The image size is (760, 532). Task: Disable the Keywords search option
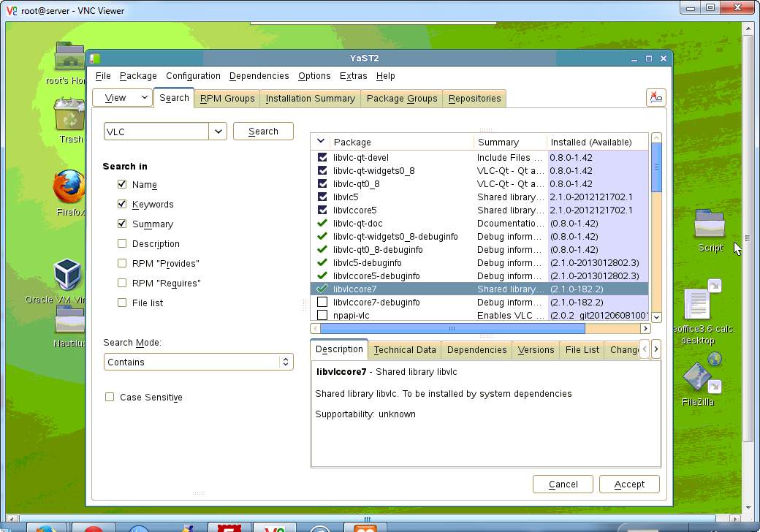pyautogui.click(x=122, y=204)
